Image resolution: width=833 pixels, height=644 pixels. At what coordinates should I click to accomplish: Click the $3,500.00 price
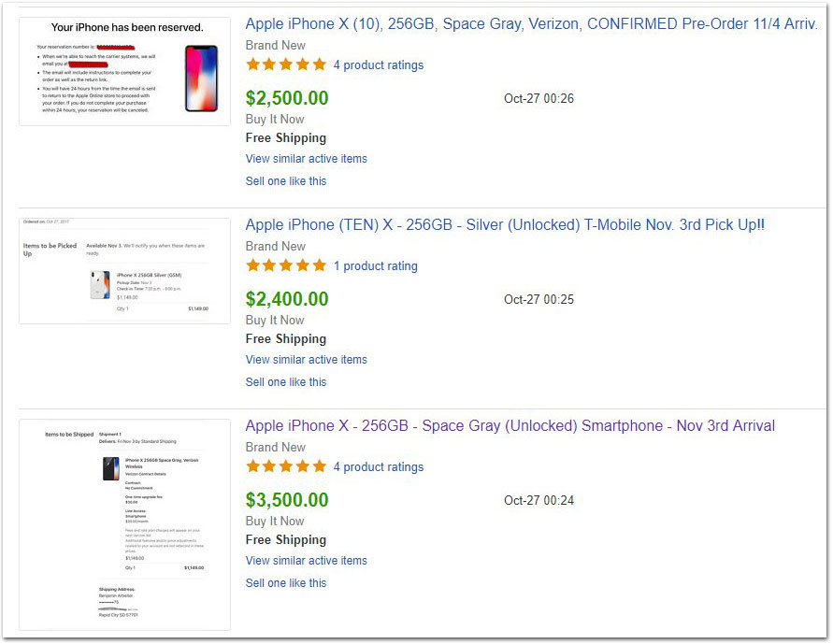click(x=287, y=500)
